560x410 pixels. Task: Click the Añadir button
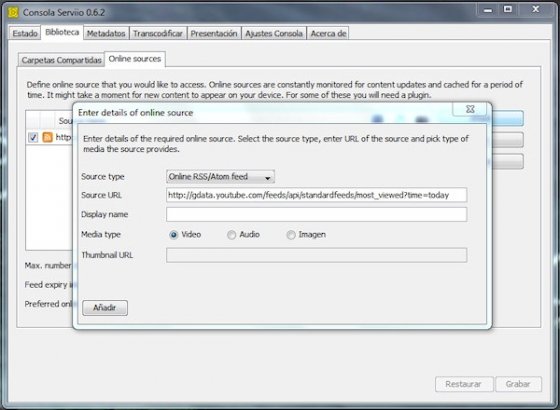pos(105,308)
